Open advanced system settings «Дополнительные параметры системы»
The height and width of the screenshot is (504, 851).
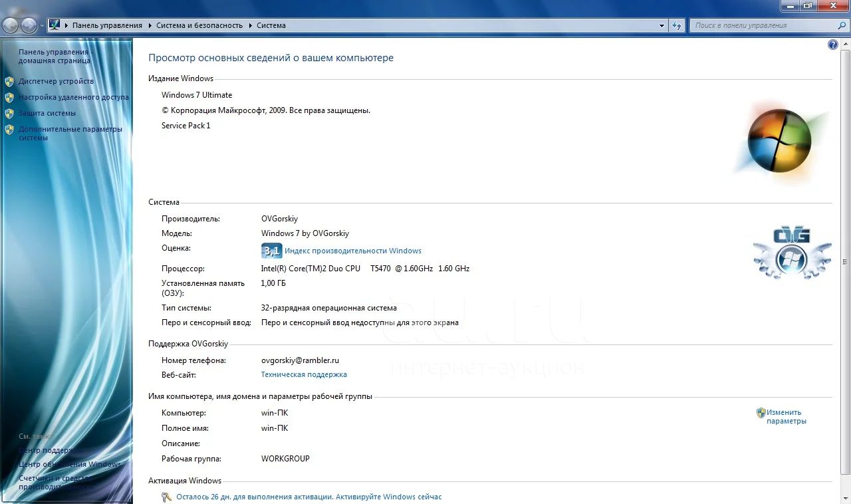(70, 133)
